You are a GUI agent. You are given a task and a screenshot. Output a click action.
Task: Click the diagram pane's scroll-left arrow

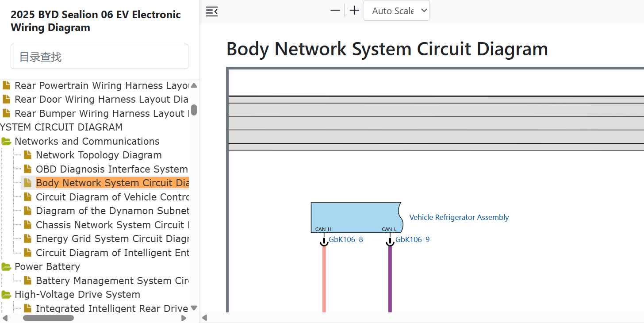(204, 318)
